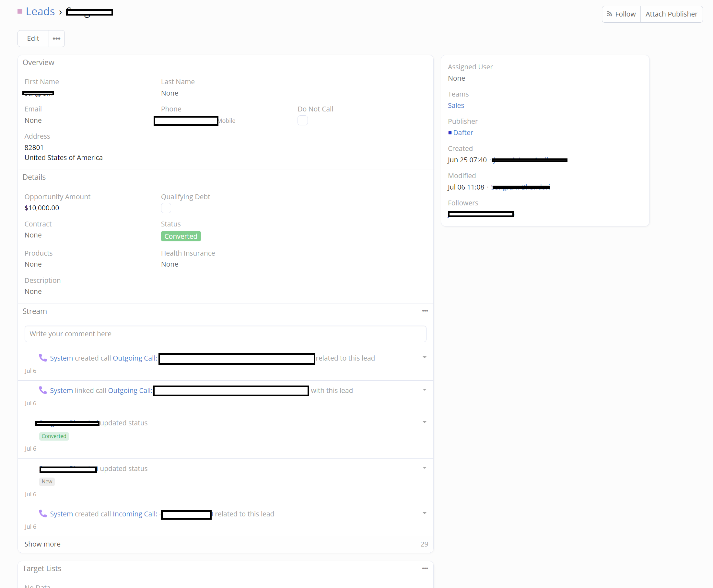Open the Stream panel three-dots menu
This screenshot has height=588, width=713.
pos(425,311)
